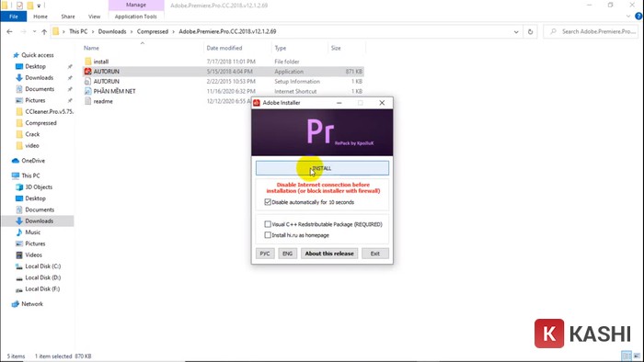This screenshot has width=644, height=362.
Task: Sort files by Date modified column
Action: point(224,48)
